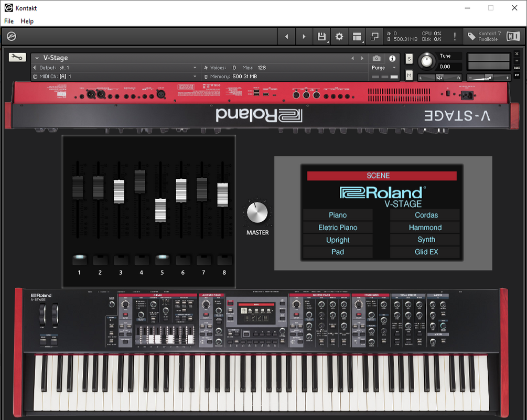Show instrument info panel

(392, 58)
